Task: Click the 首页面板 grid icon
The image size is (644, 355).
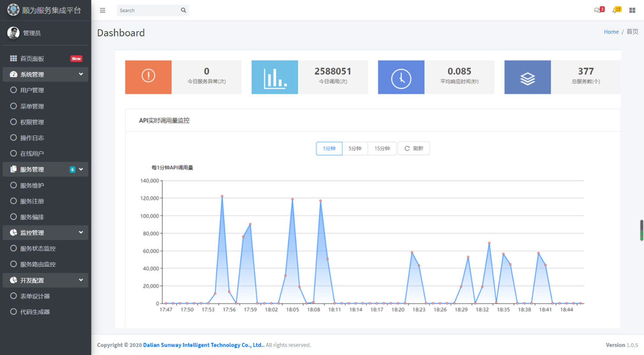Action: click(x=13, y=58)
